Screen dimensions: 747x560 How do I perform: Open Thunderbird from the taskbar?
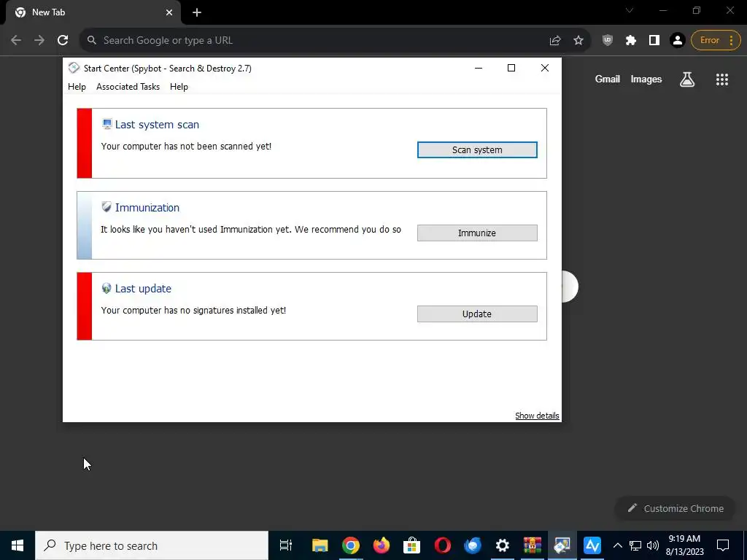[473, 545]
